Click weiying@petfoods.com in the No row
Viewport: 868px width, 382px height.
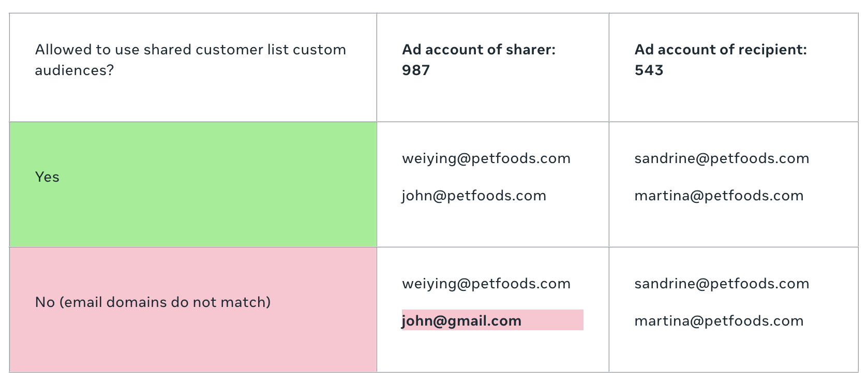pos(486,284)
